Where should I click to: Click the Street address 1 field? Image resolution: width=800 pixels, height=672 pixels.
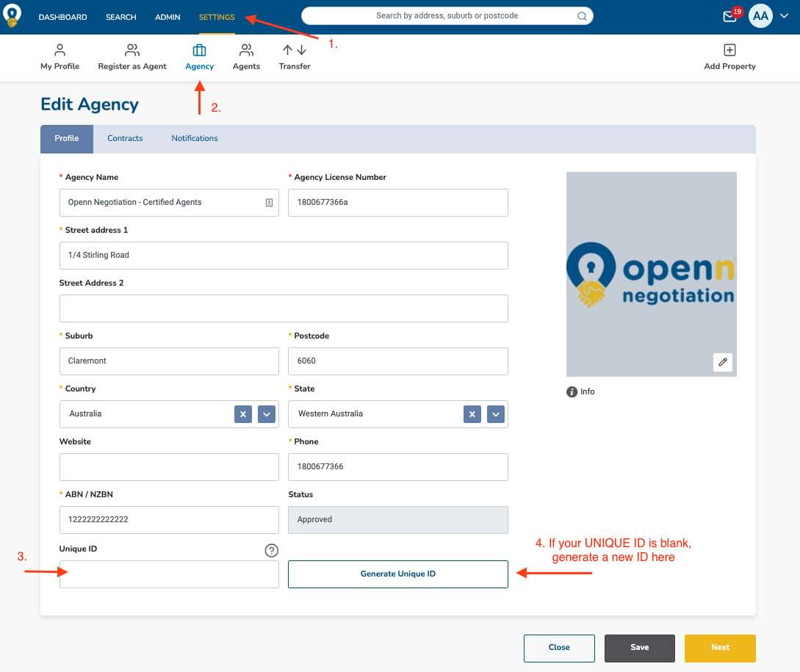pyautogui.click(x=284, y=256)
